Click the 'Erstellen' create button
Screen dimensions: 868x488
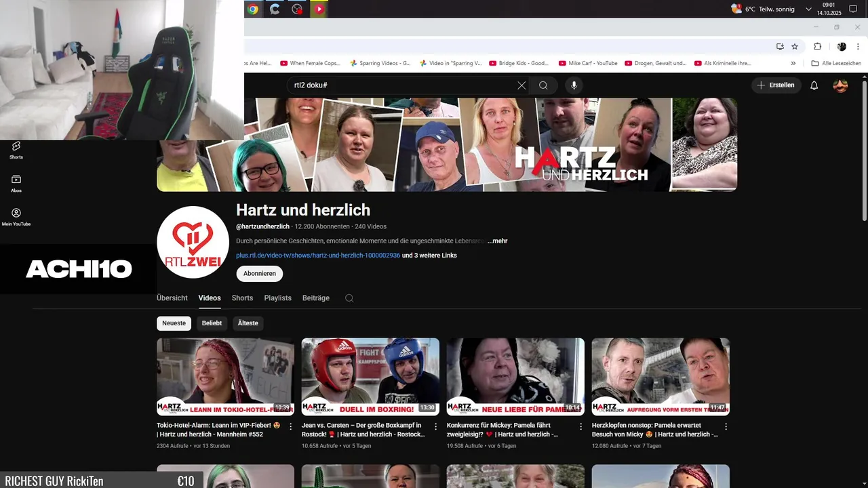point(776,85)
